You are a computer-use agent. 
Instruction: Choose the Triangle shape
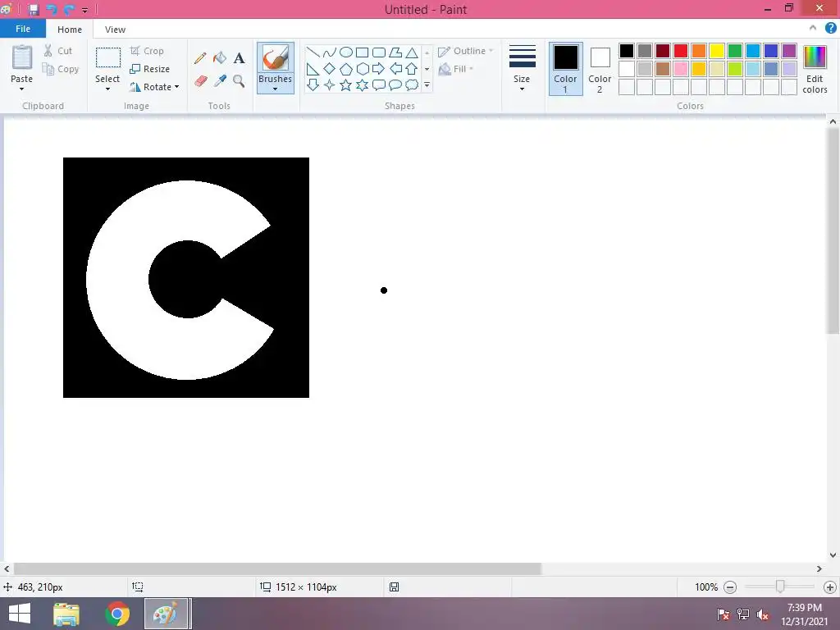point(412,52)
